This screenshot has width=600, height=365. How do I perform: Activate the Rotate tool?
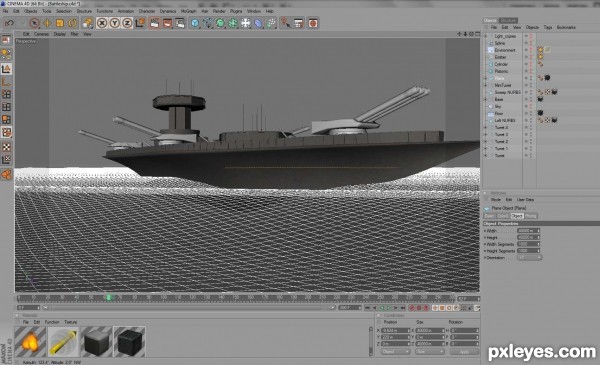point(72,23)
